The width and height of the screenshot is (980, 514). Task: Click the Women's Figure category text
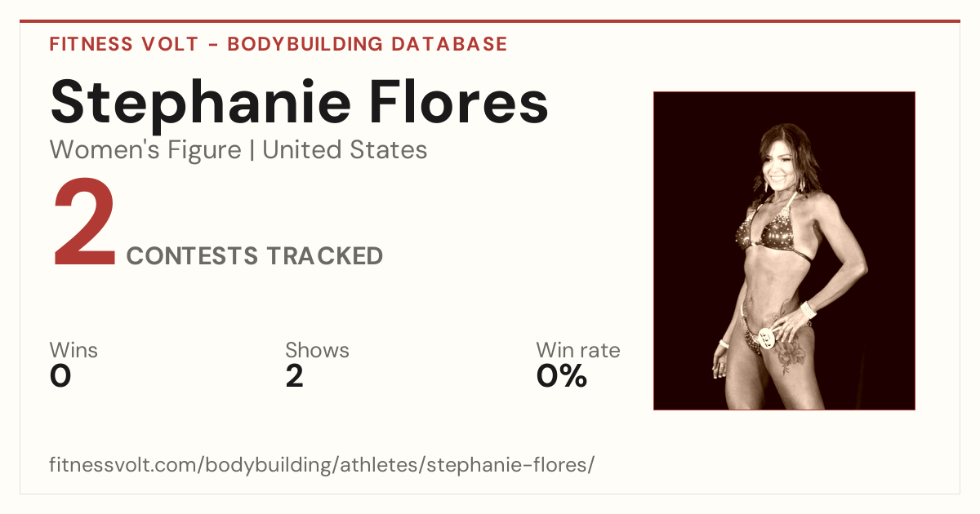coord(145,150)
